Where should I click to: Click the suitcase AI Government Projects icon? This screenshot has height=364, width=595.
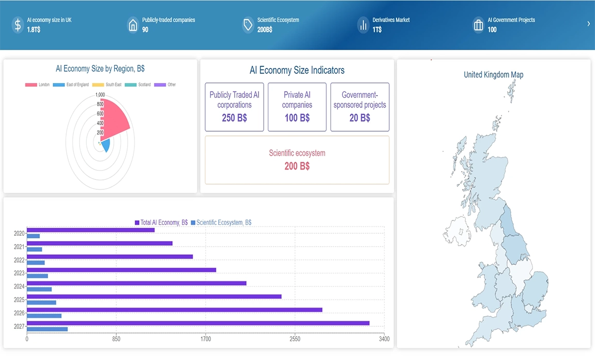pyautogui.click(x=478, y=25)
